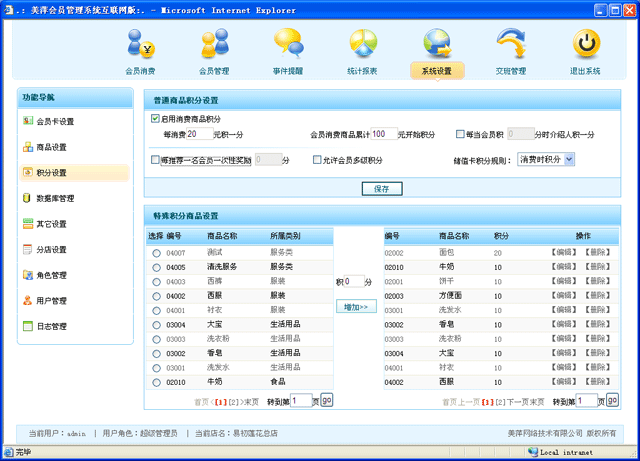Open 其它设置 in the navigation menu
Screen dimensions: 640x461
(x=51, y=224)
